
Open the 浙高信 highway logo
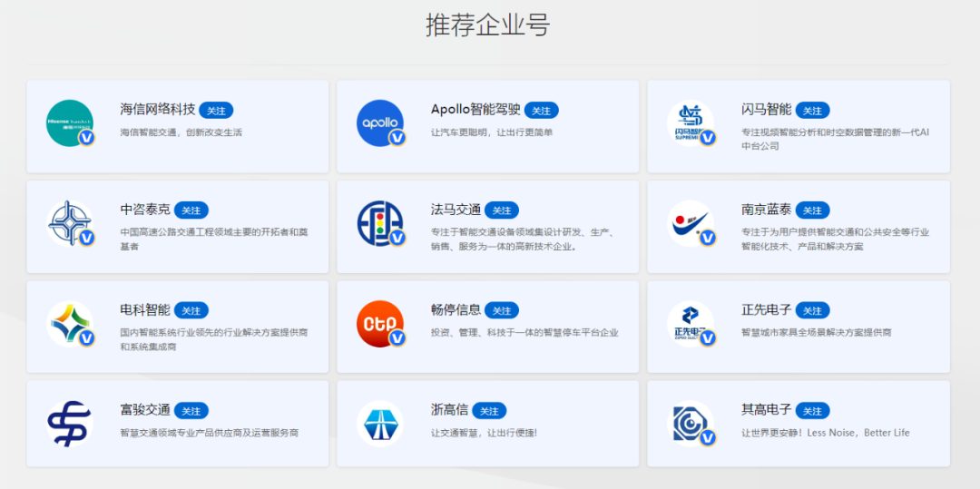[380, 424]
